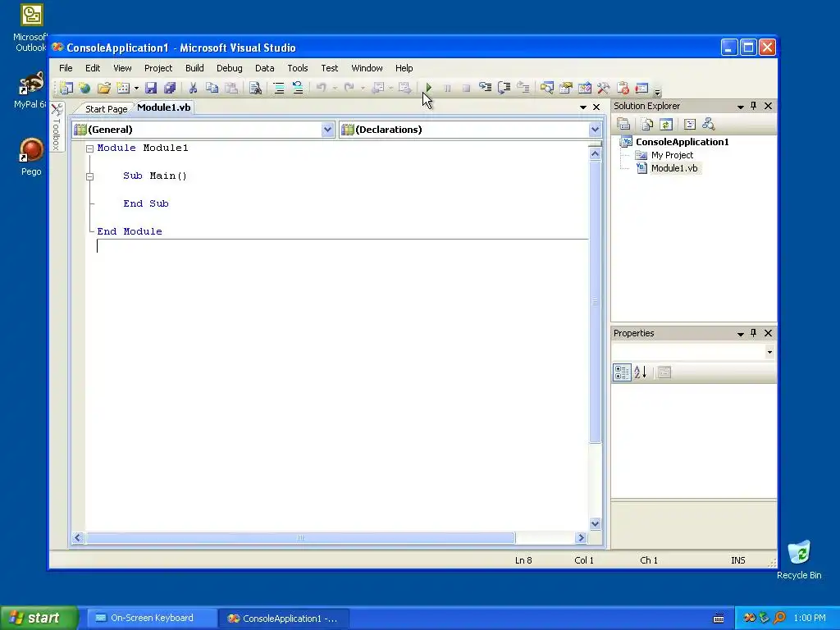This screenshot has height=630, width=840.
Task: Open toolbar options overflow arrow
Action: point(657,91)
